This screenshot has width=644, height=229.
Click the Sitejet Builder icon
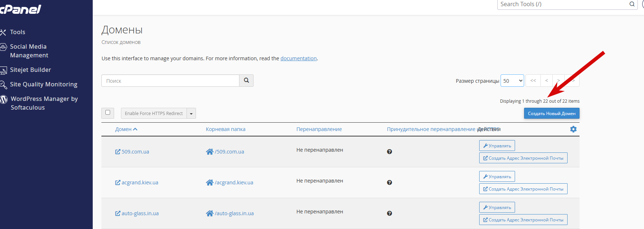point(3,70)
